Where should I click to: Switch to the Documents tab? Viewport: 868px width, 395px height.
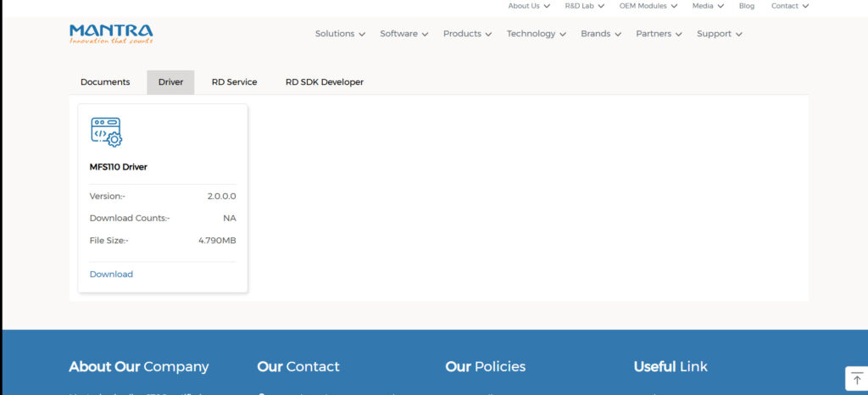click(x=105, y=82)
